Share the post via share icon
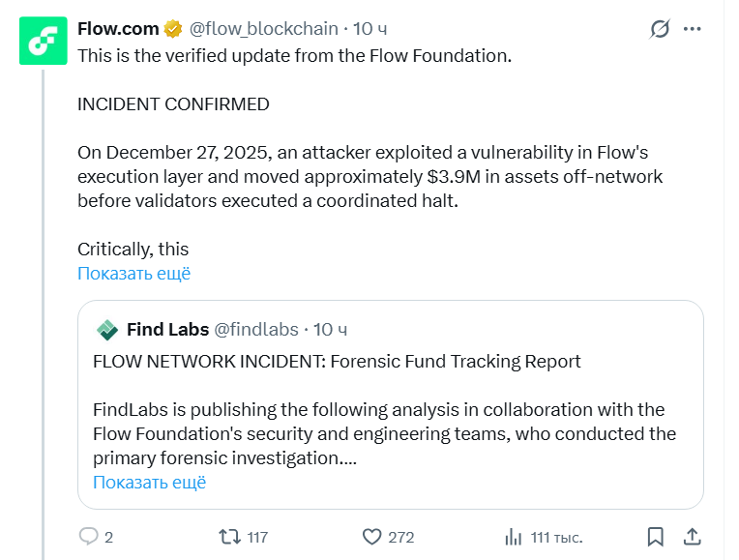739x560 pixels. (x=693, y=536)
